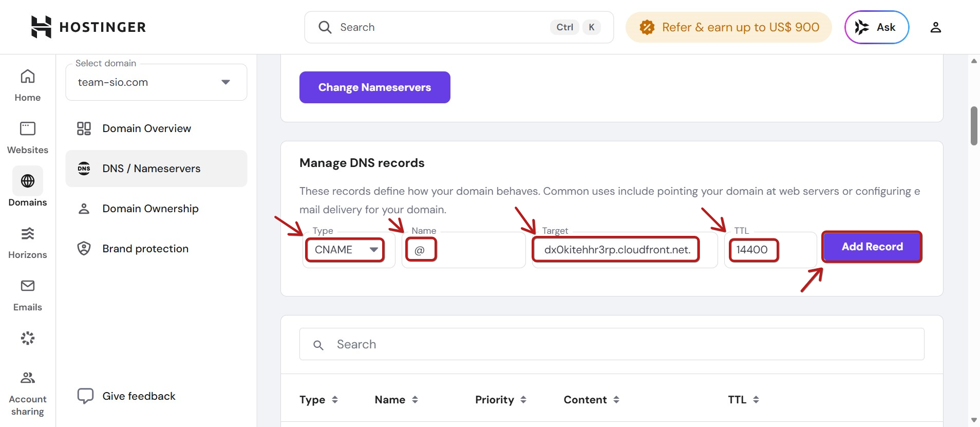This screenshot has height=427, width=980.
Task: Select the DNS / Nameservers menu item
Action: coord(156,169)
